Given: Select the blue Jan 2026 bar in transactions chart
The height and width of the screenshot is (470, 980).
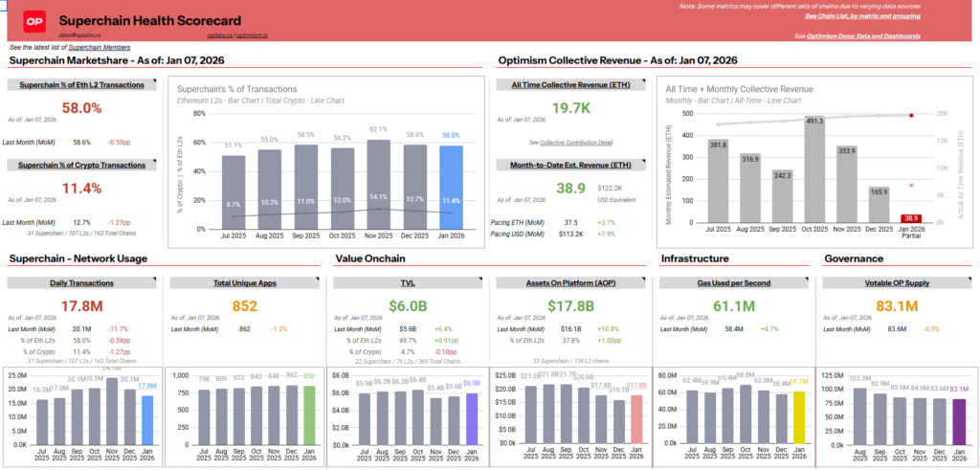Looking at the screenshot, I should click(450, 187).
